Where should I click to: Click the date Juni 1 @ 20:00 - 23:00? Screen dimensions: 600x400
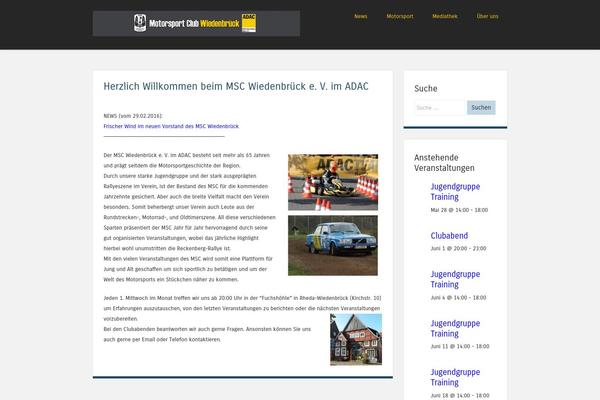(x=458, y=248)
